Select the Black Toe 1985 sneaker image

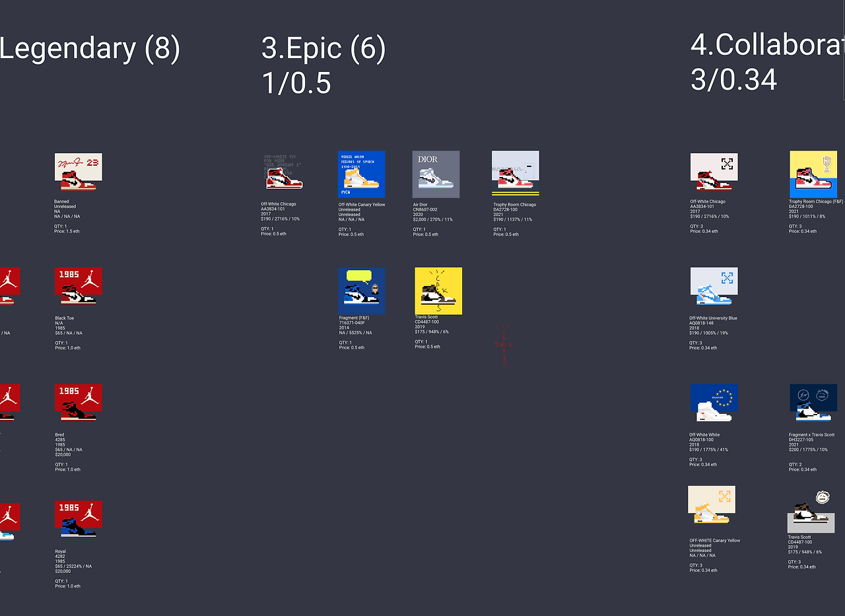pyautogui.click(x=79, y=286)
